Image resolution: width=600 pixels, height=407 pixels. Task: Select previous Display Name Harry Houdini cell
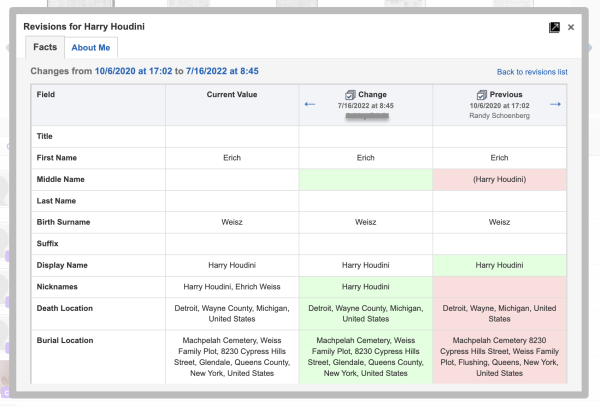pyautogui.click(x=499, y=265)
